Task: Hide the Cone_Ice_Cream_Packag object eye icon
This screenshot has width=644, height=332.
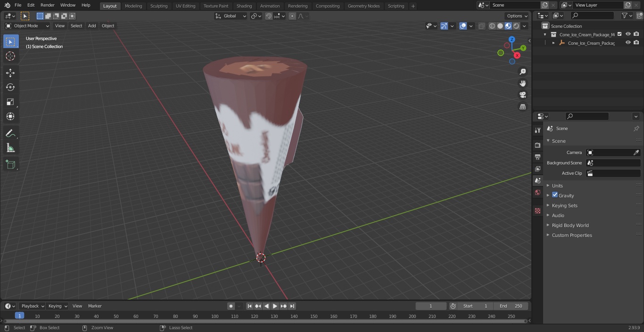Action: (x=628, y=43)
